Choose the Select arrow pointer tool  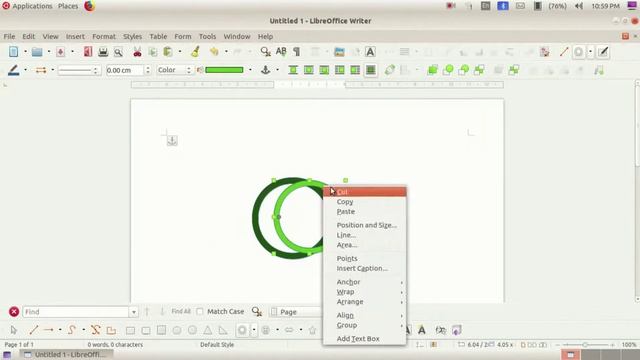(x=14, y=330)
